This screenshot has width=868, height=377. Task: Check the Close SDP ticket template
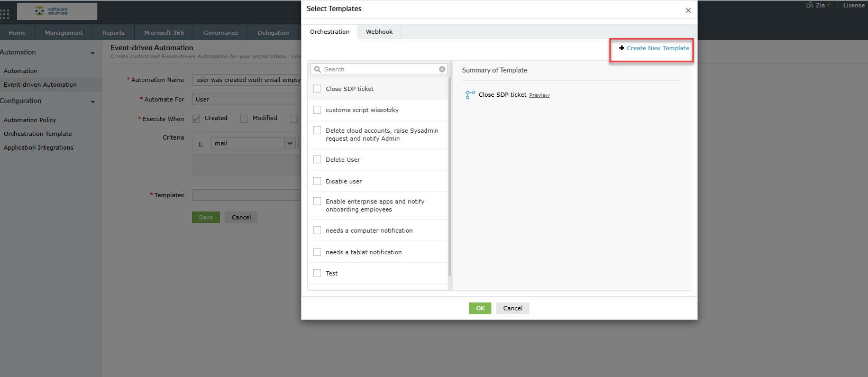317,89
